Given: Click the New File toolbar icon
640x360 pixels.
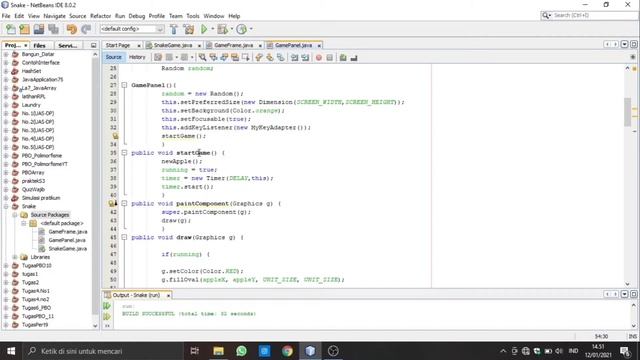Looking at the screenshot, I should [11, 29].
